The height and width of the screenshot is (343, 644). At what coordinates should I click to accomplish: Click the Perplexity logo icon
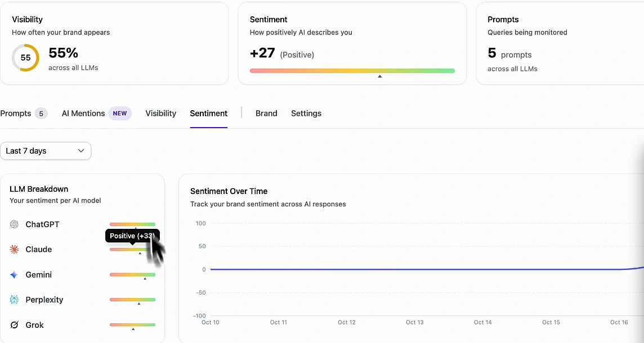pyautogui.click(x=14, y=300)
